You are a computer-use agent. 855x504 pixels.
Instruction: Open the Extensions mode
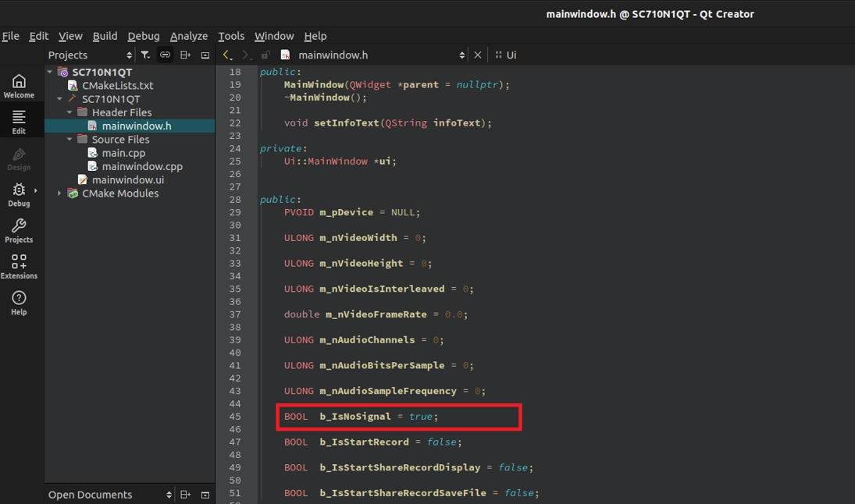pyautogui.click(x=19, y=267)
